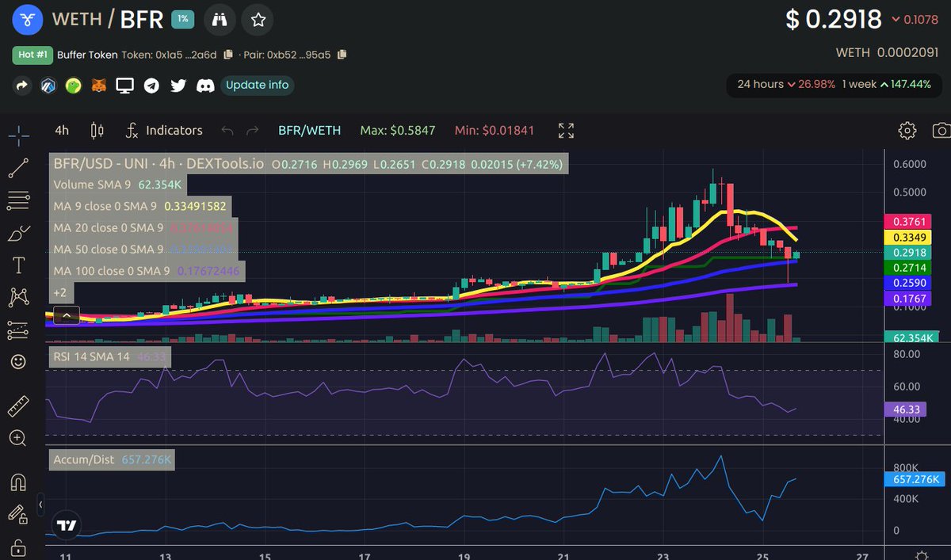The height and width of the screenshot is (560, 951).
Task: Select the forecasting and measurement tool
Action: click(x=19, y=330)
